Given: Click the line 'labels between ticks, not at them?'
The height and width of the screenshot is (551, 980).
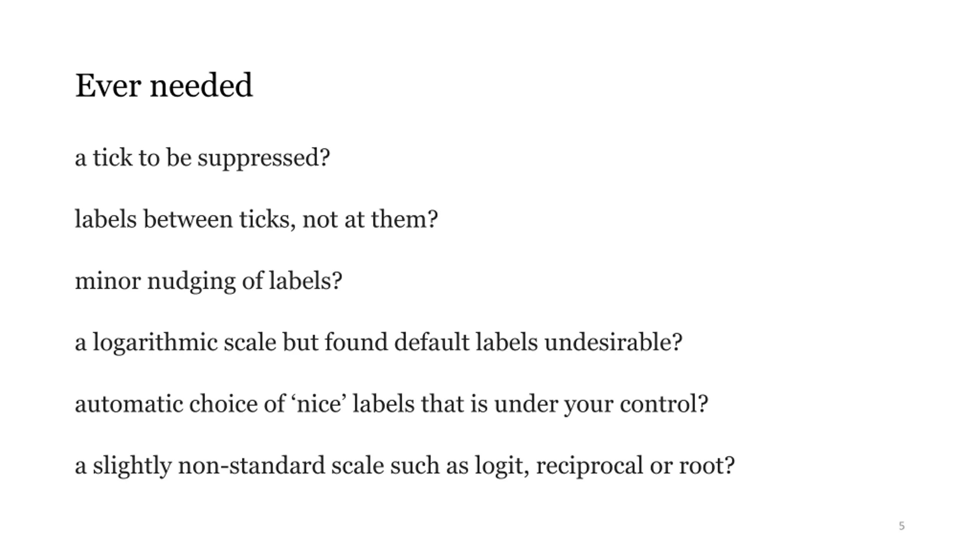Looking at the screenshot, I should click(256, 219).
